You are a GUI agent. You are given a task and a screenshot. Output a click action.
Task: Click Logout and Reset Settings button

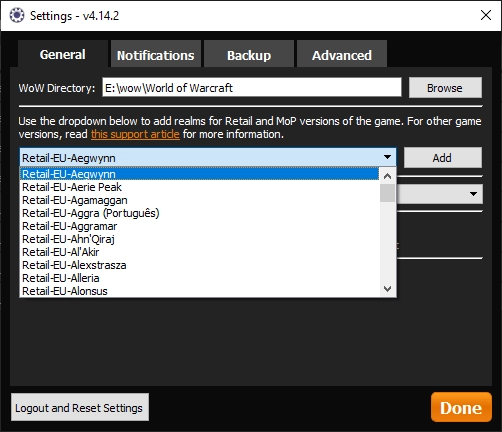click(x=80, y=407)
